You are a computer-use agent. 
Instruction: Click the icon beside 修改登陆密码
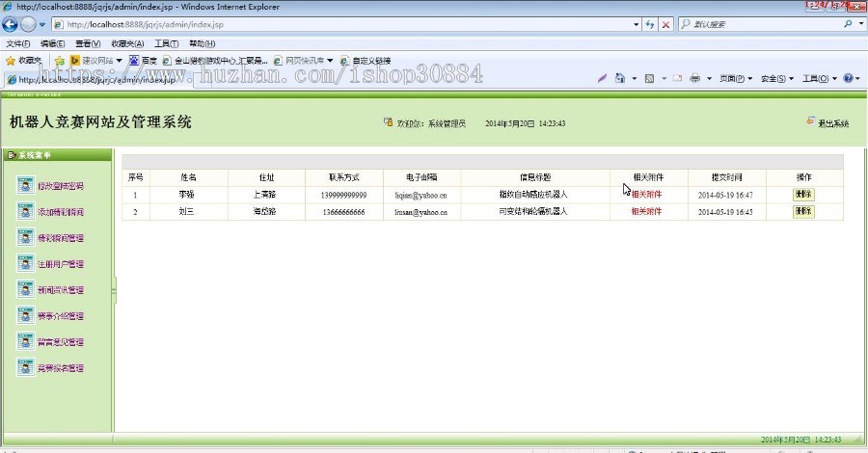(x=25, y=185)
